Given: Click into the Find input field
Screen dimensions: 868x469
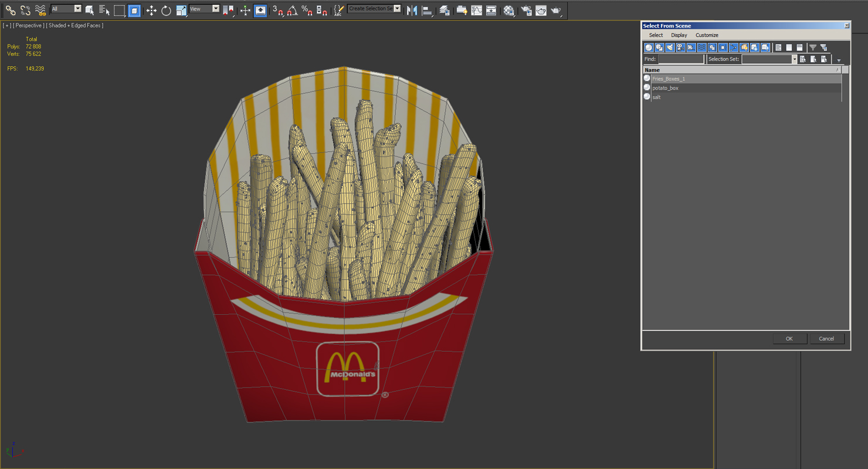Looking at the screenshot, I should point(681,59).
